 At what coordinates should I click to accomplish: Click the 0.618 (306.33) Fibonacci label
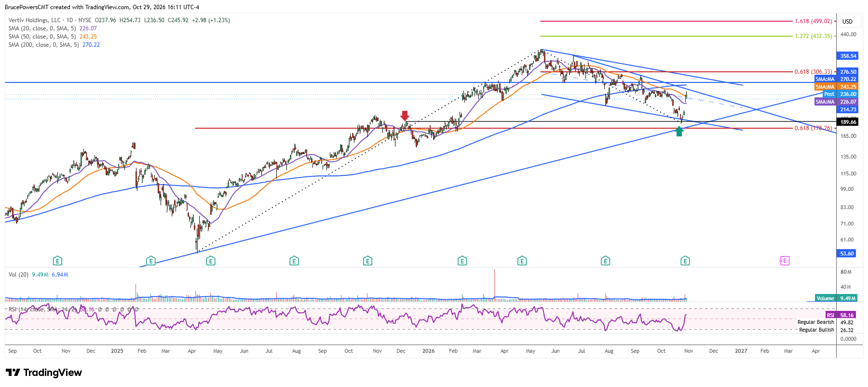(814, 72)
